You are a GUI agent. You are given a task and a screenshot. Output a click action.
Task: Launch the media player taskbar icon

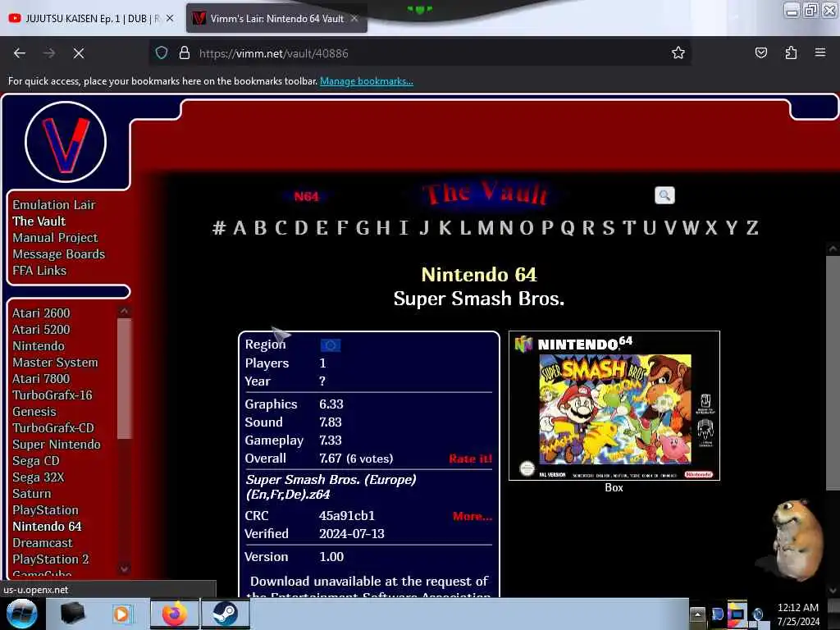[121, 614]
